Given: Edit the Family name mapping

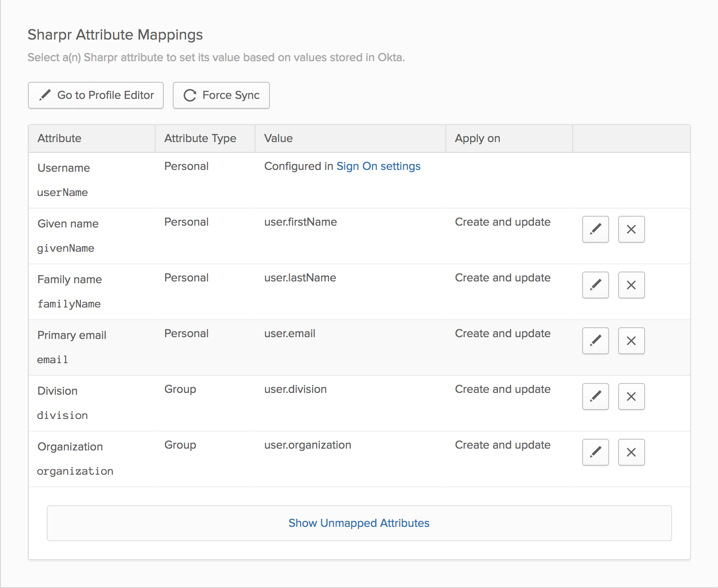Looking at the screenshot, I should click(x=595, y=285).
